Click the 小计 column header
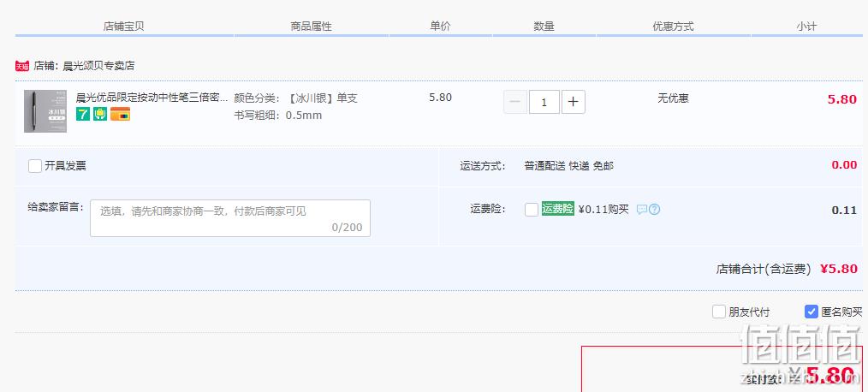This screenshot has height=392, width=868. pos(806,26)
